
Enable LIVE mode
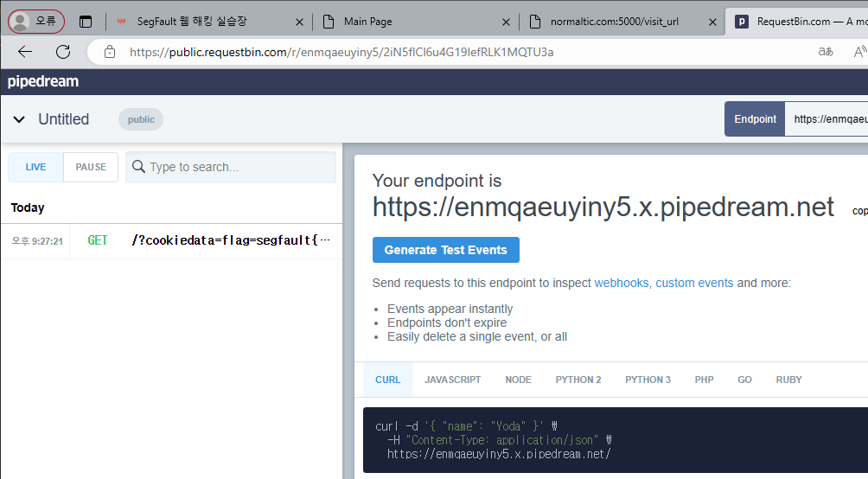pyautogui.click(x=36, y=167)
